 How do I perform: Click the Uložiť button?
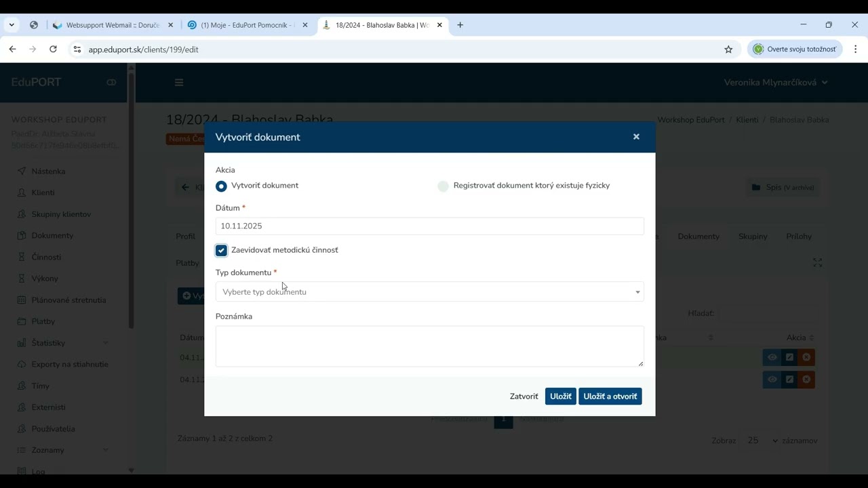(x=560, y=396)
